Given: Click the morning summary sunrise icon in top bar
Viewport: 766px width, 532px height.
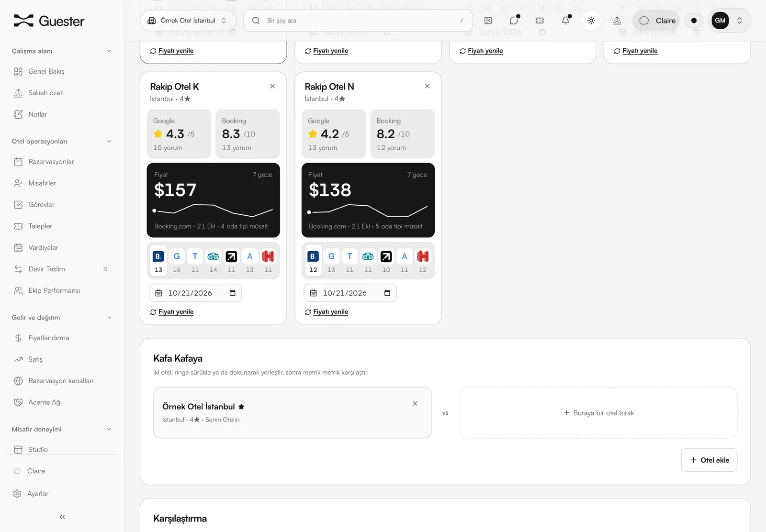Looking at the screenshot, I should [x=617, y=21].
